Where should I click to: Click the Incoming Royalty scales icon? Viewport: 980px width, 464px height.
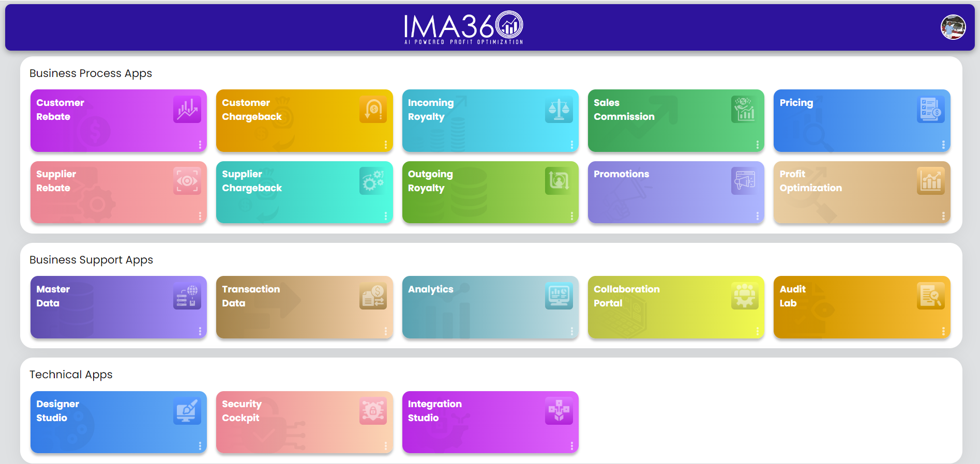(559, 110)
